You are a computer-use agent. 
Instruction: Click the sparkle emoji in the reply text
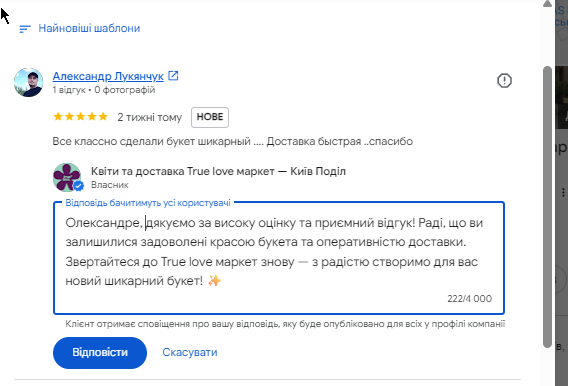click(214, 281)
